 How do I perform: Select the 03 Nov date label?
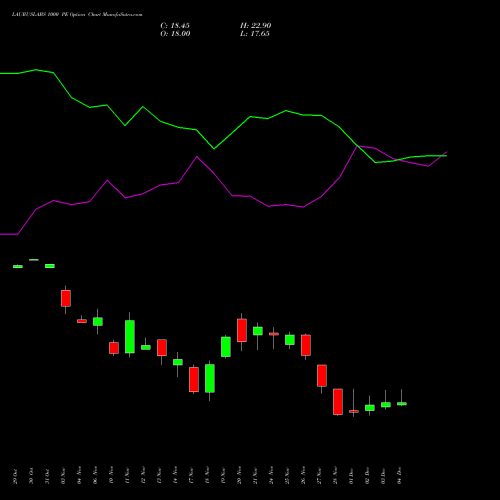[x=63, y=476]
